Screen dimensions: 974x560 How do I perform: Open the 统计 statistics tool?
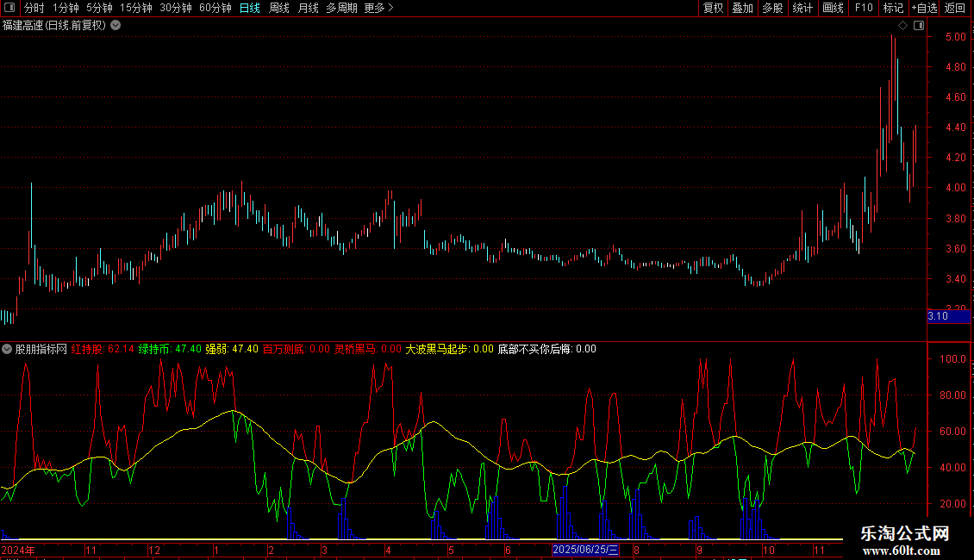tap(802, 8)
